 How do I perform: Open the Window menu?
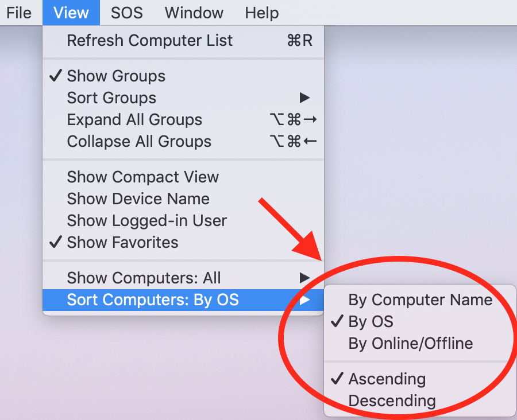pyautogui.click(x=194, y=13)
